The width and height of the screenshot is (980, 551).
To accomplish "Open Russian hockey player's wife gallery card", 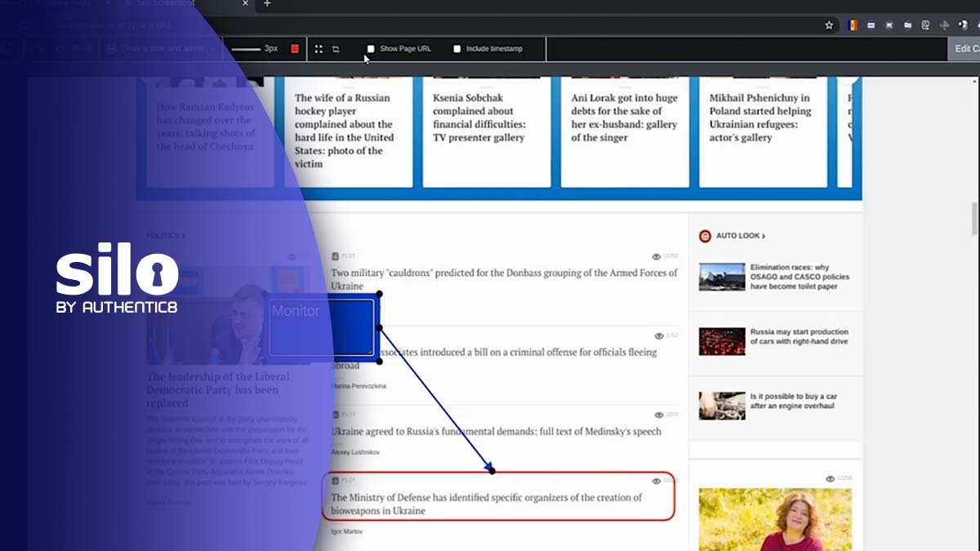I will (x=349, y=132).
